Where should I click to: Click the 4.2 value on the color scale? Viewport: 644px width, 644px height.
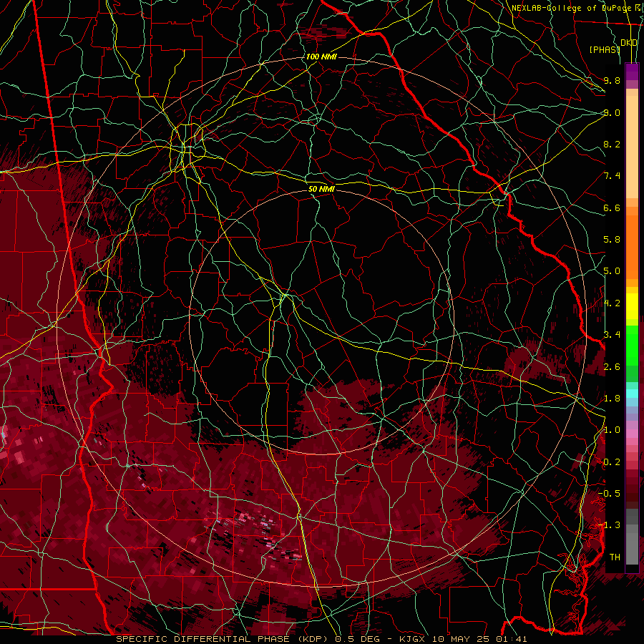[x=612, y=303]
